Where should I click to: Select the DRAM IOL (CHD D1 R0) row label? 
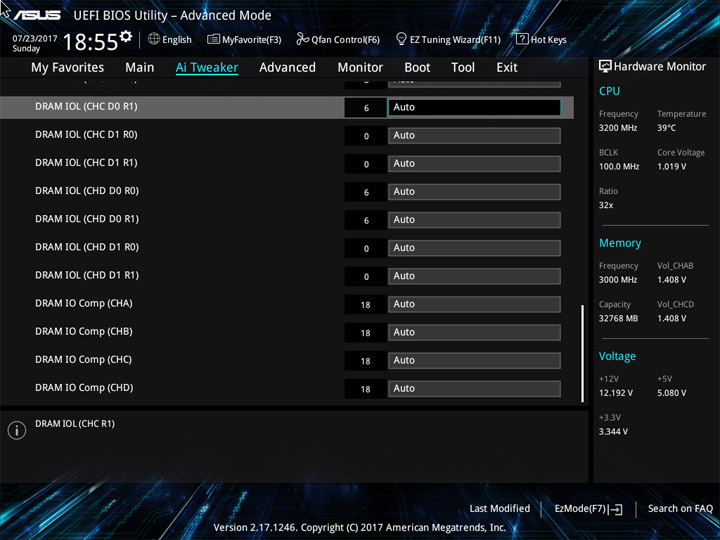(x=87, y=247)
